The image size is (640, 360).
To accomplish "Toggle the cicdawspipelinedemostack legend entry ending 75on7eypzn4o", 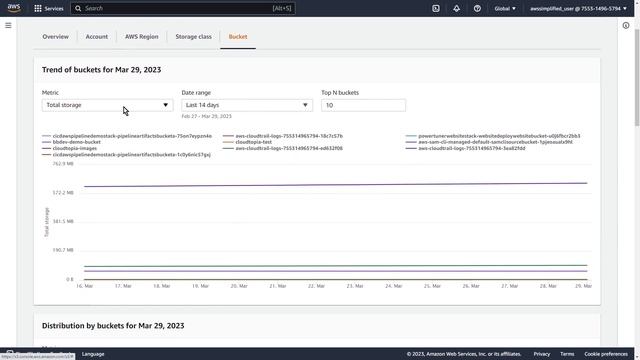I will click(127, 136).
